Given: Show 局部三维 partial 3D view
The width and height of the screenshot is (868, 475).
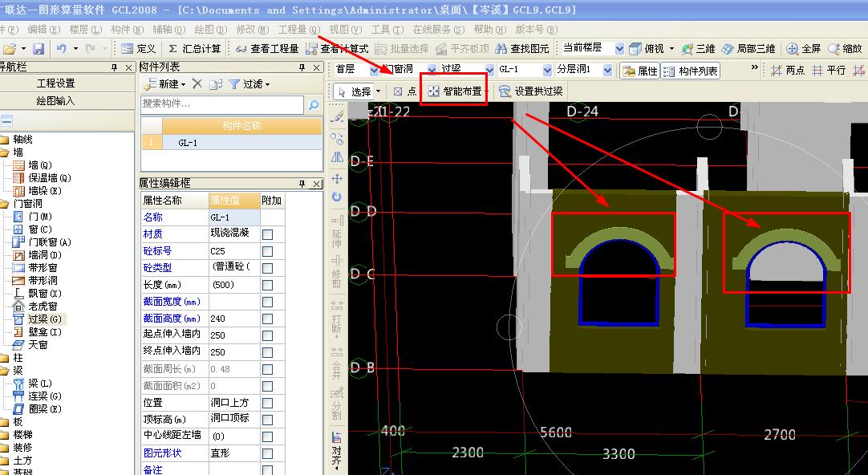Looking at the screenshot, I should pos(749,49).
